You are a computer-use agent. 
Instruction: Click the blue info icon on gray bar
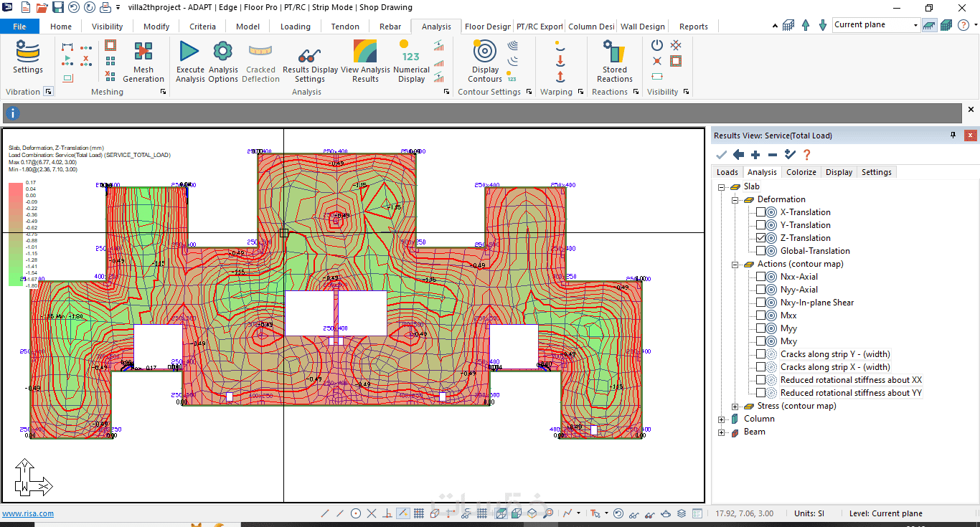13,113
